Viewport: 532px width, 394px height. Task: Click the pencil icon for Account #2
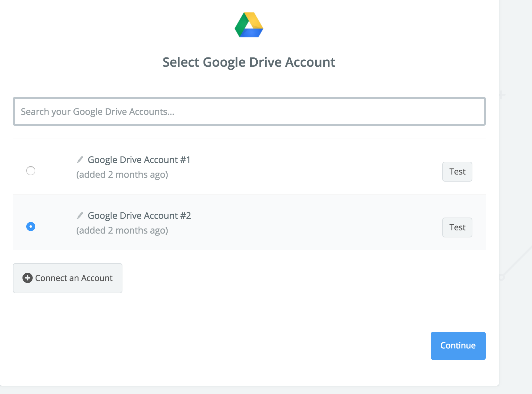coord(80,215)
